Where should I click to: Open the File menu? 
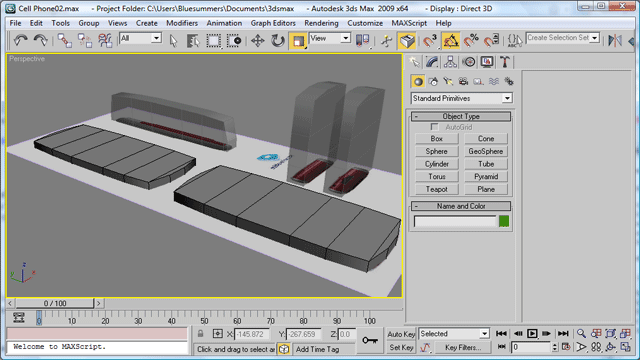(15, 23)
